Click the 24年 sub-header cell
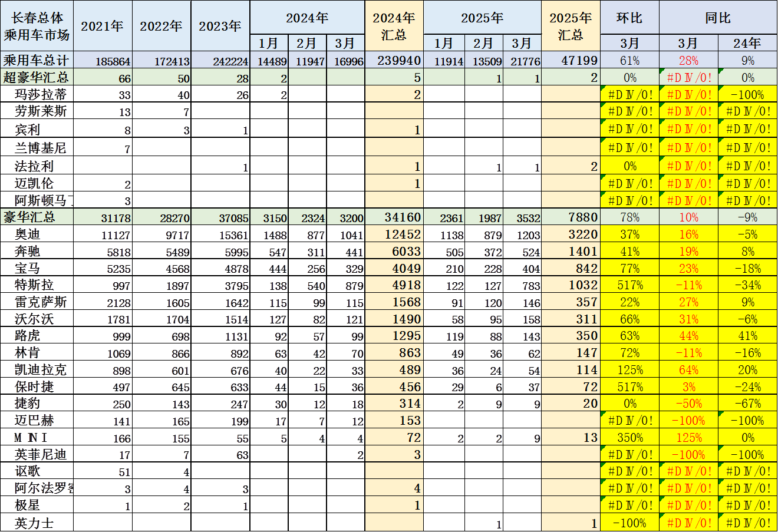 (747, 43)
